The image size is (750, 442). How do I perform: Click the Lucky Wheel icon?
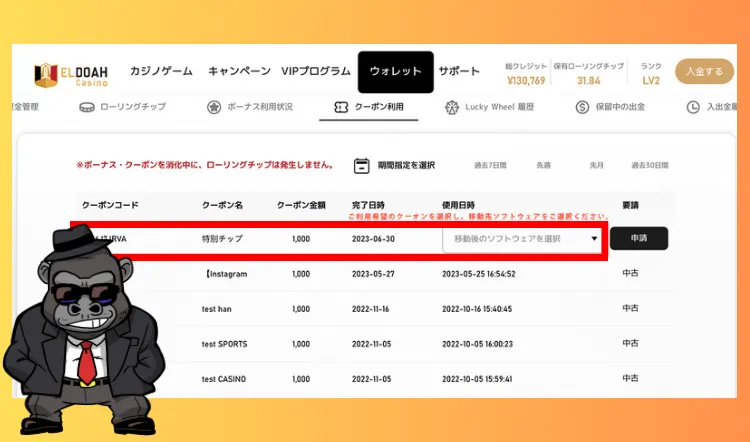point(452,107)
